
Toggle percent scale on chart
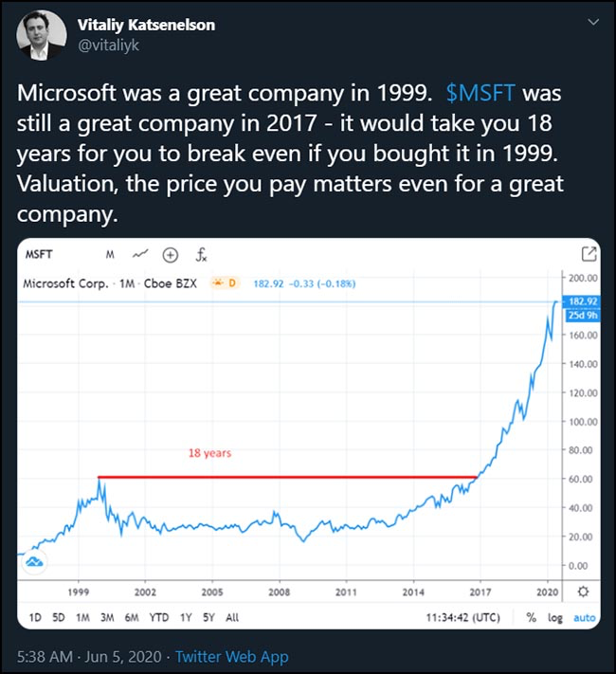(x=532, y=617)
